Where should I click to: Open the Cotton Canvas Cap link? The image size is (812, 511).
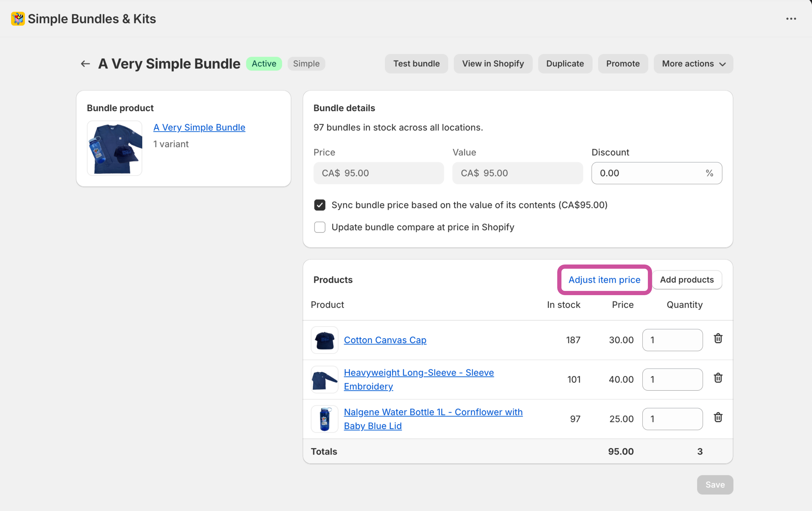385,340
